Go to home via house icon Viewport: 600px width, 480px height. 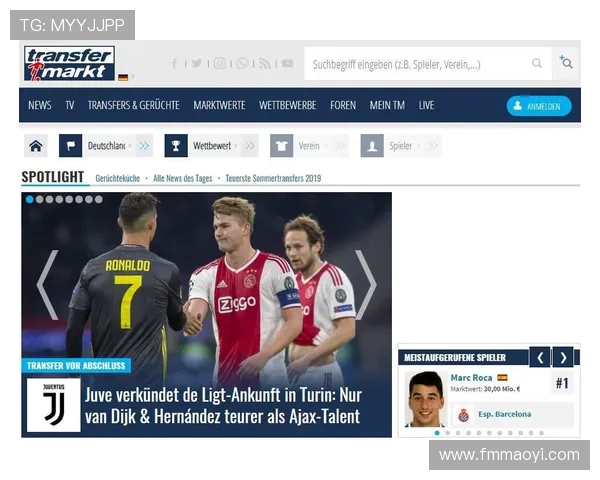(x=36, y=146)
